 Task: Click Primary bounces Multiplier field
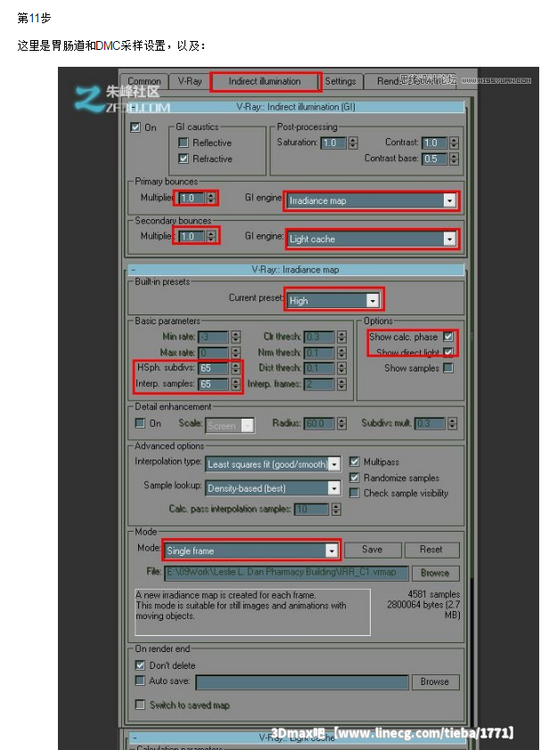coord(191,198)
